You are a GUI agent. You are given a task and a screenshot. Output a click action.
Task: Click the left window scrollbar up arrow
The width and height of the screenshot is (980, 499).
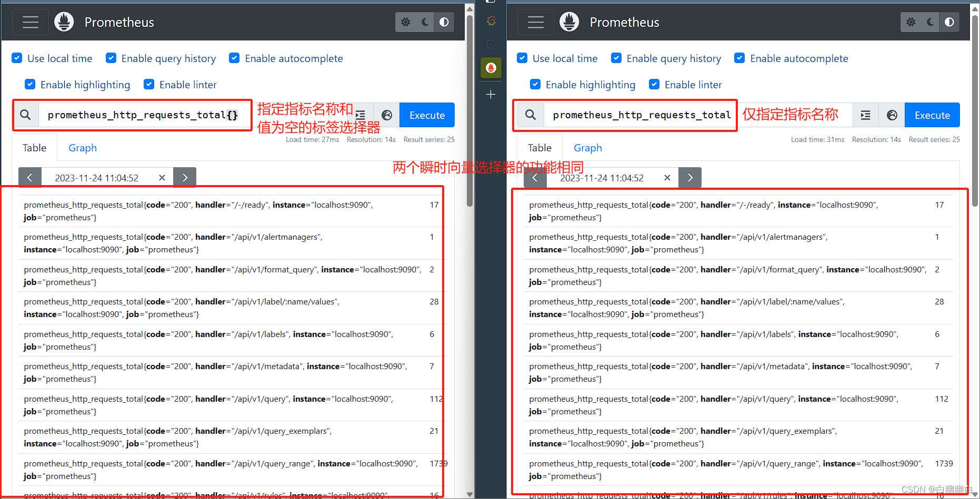pos(470,9)
